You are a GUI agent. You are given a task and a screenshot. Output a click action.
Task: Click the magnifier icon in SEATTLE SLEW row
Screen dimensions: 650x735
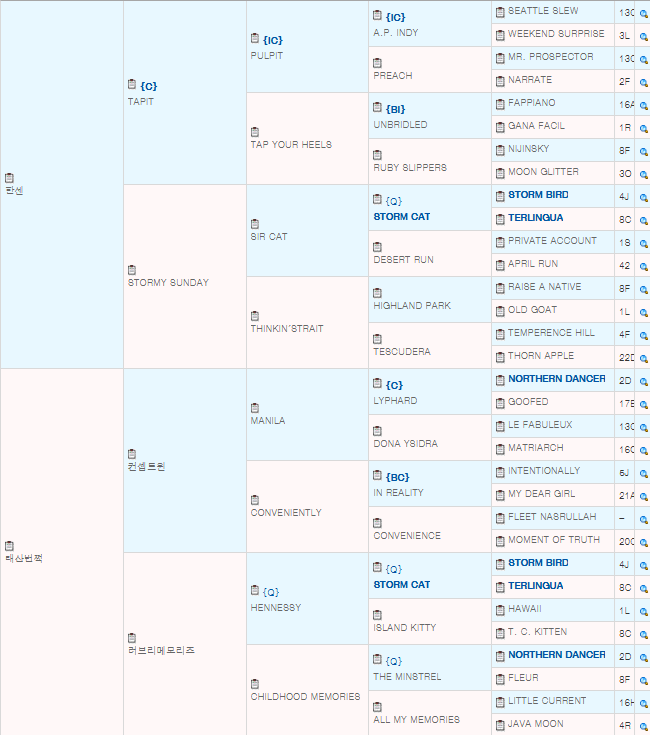tap(643, 14)
